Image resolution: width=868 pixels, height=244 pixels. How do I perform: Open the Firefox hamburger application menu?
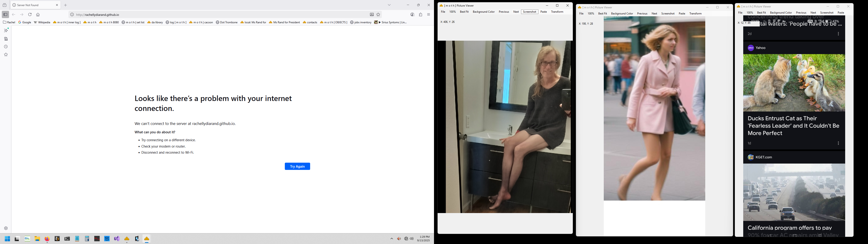[x=429, y=15]
